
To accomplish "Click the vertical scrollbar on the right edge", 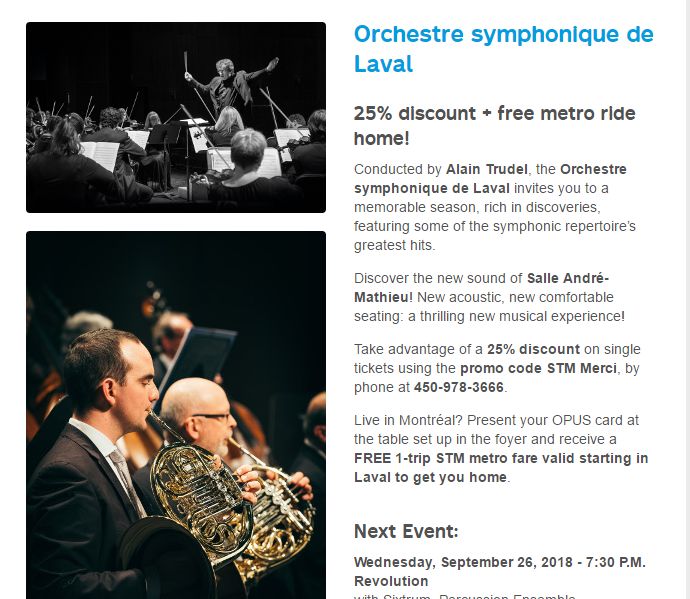I will 686,299.
